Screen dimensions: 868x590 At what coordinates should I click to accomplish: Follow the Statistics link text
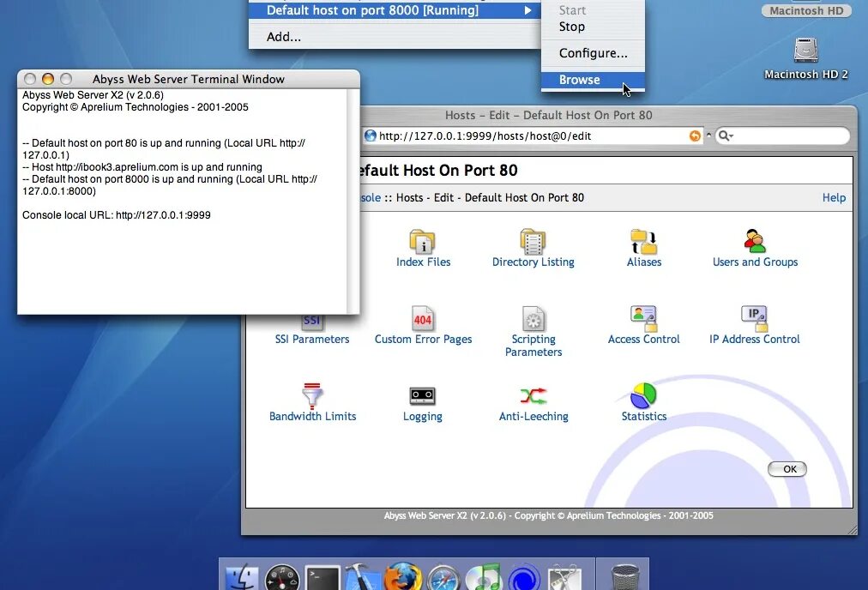644,416
